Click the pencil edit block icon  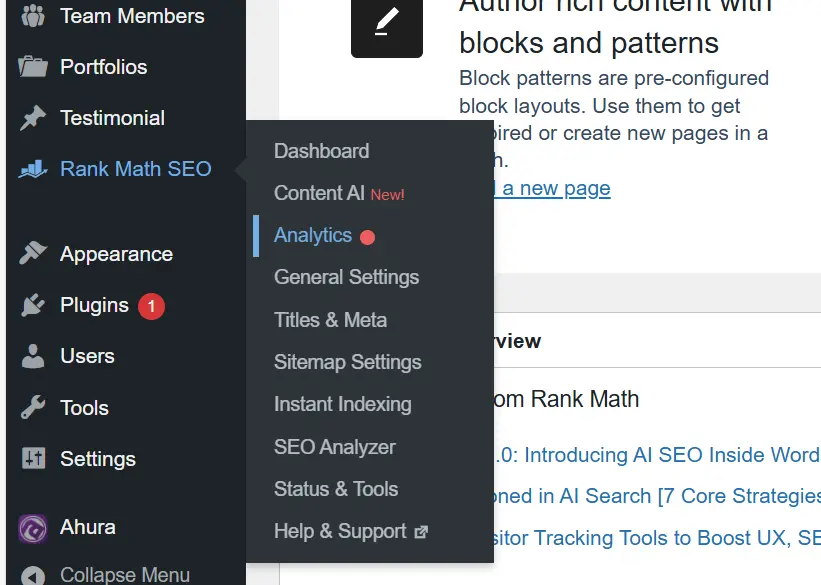386,22
